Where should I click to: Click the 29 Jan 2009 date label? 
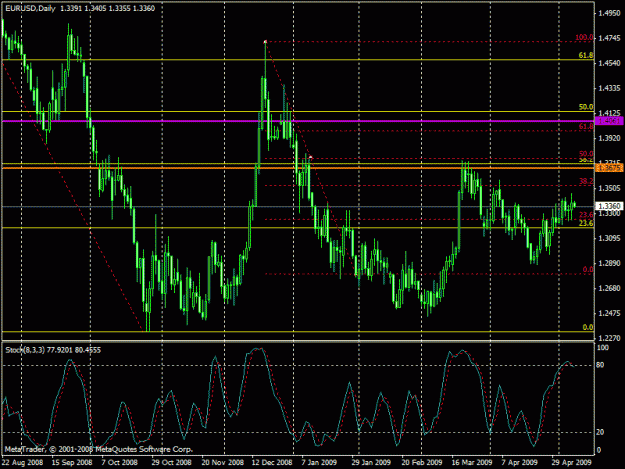371,462
